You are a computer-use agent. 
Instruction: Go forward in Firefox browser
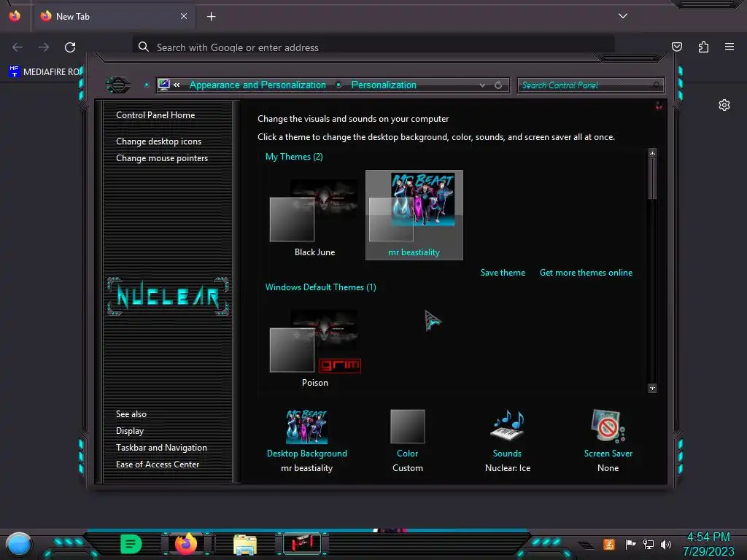(x=44, y=47)
